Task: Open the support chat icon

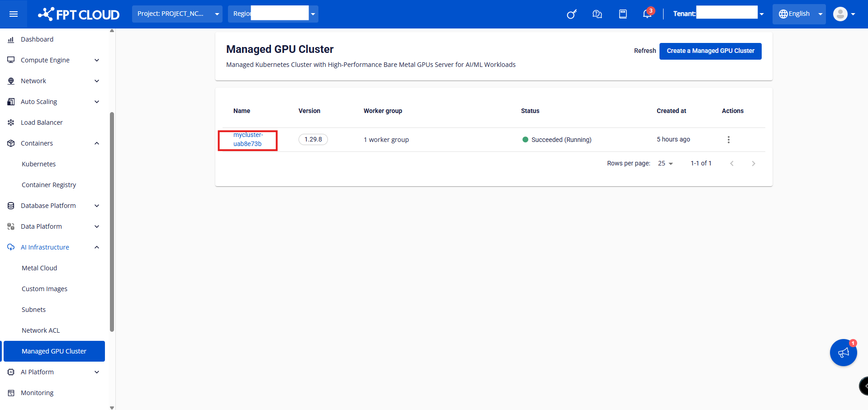Action: coord(597,14)
